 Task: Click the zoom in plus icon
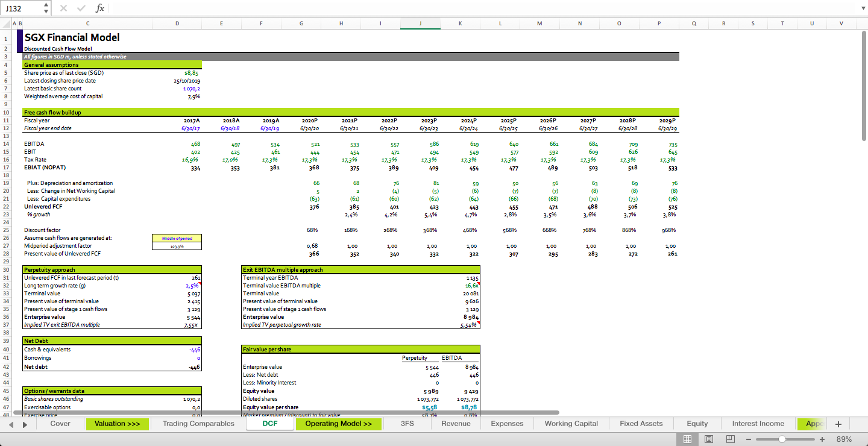coord(822,439)
